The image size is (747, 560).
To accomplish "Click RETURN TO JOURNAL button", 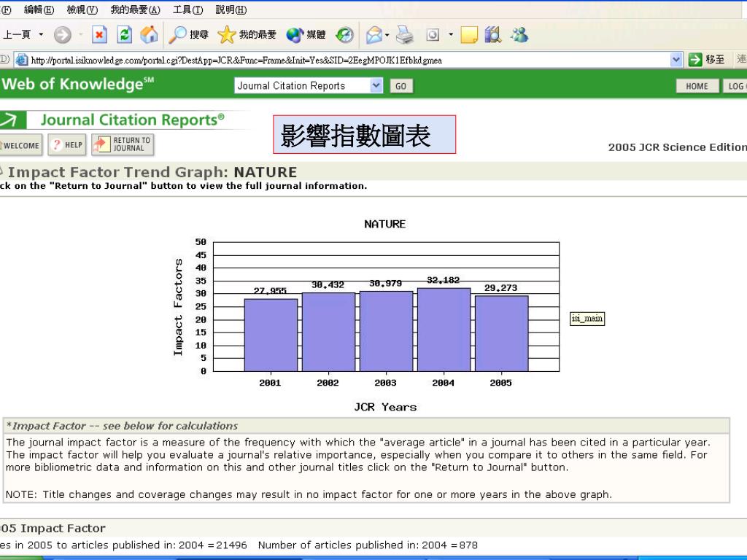I will (x=123, y=144).
